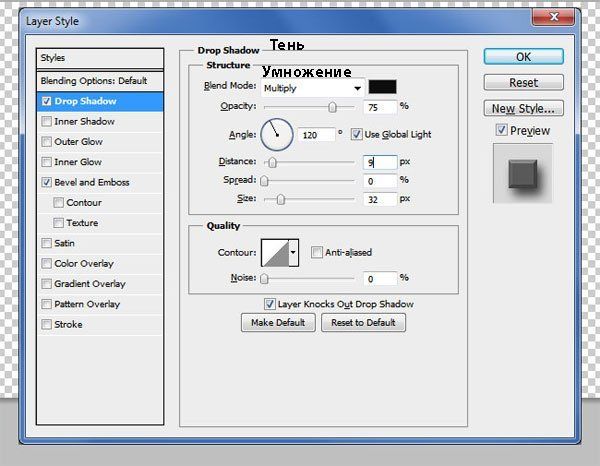This screenshot has width=600, height=466.
Task: Open the Color Overlay settings
Action: click(x=84, y=264)
